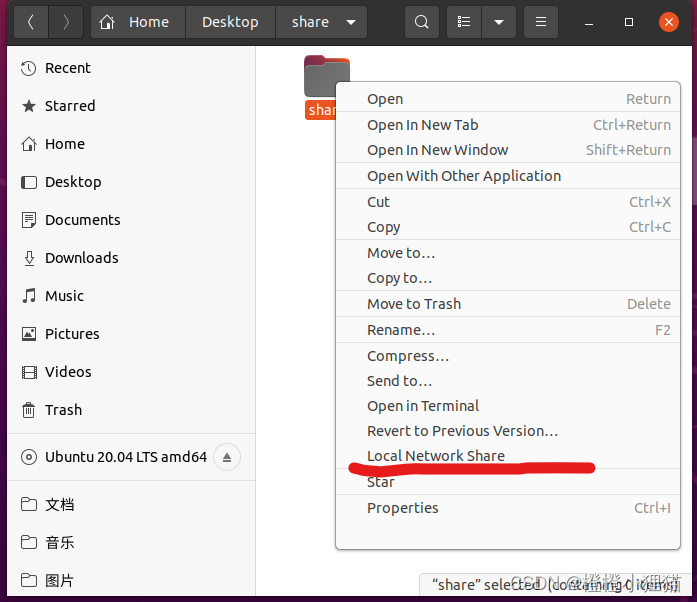Viewport: 697px width, 602px height.
Task: Switch to list view using the view icon
Action: point(464,22)
